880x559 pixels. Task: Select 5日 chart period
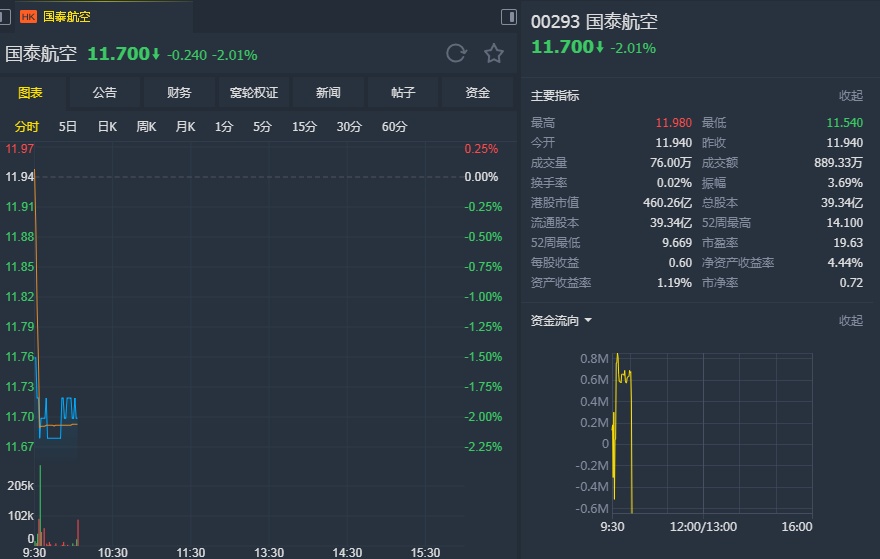(x=68, y=127)
